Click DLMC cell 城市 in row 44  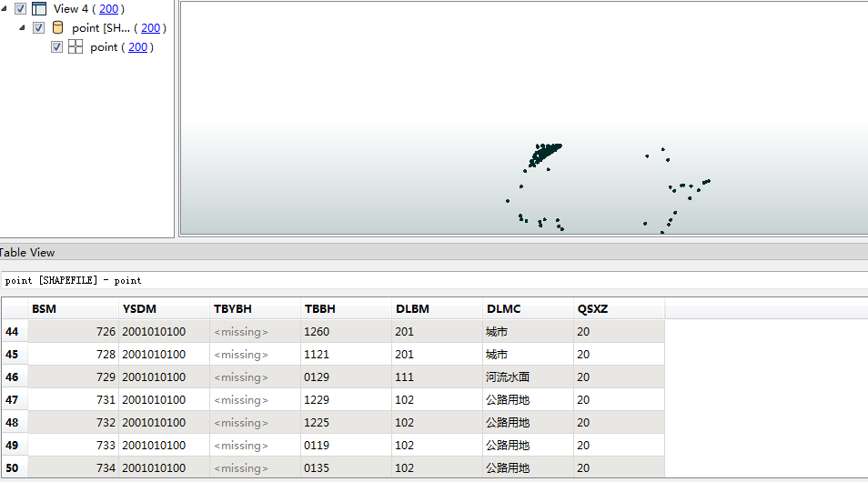(528, 331)
